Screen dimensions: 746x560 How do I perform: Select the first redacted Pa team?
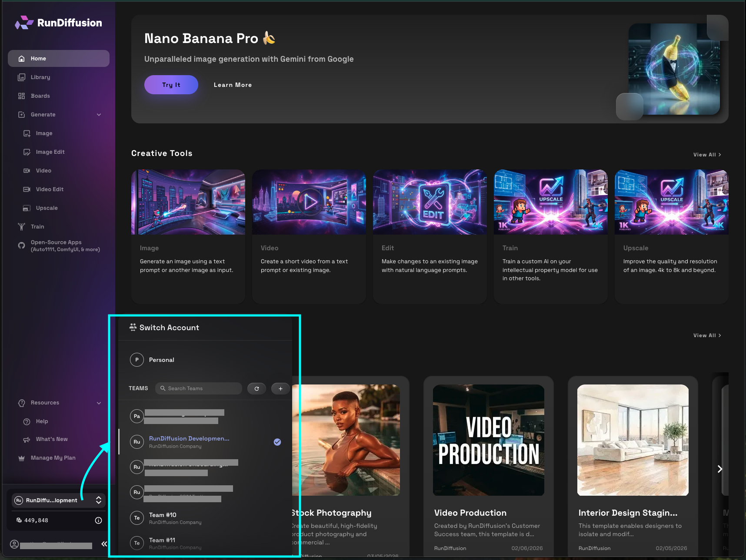point(205,416)
